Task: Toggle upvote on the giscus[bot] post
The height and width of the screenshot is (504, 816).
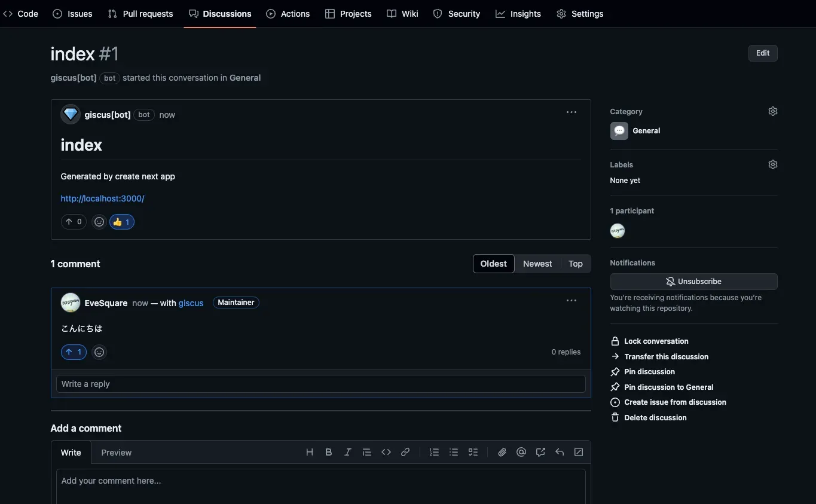Action: [74, 222]
